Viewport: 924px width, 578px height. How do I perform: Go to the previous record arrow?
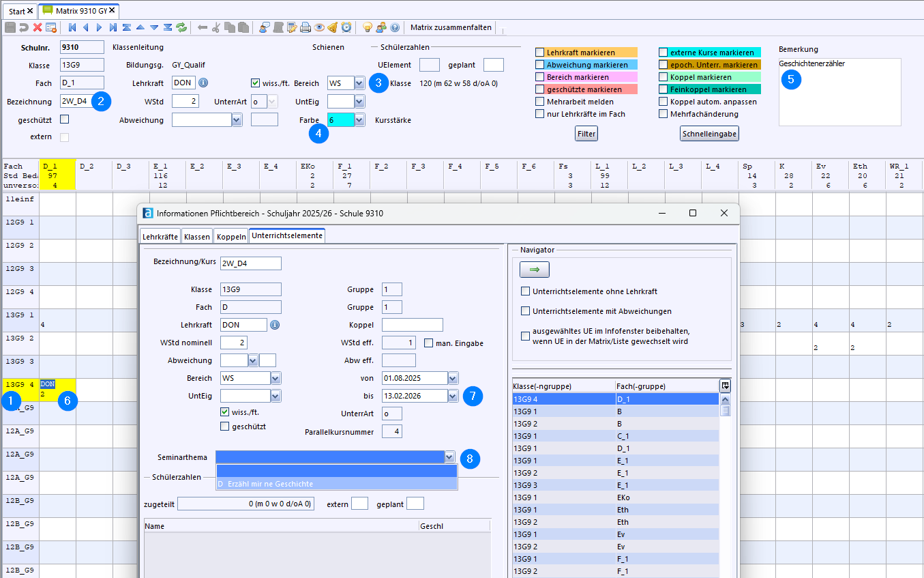tap(85, 27)
